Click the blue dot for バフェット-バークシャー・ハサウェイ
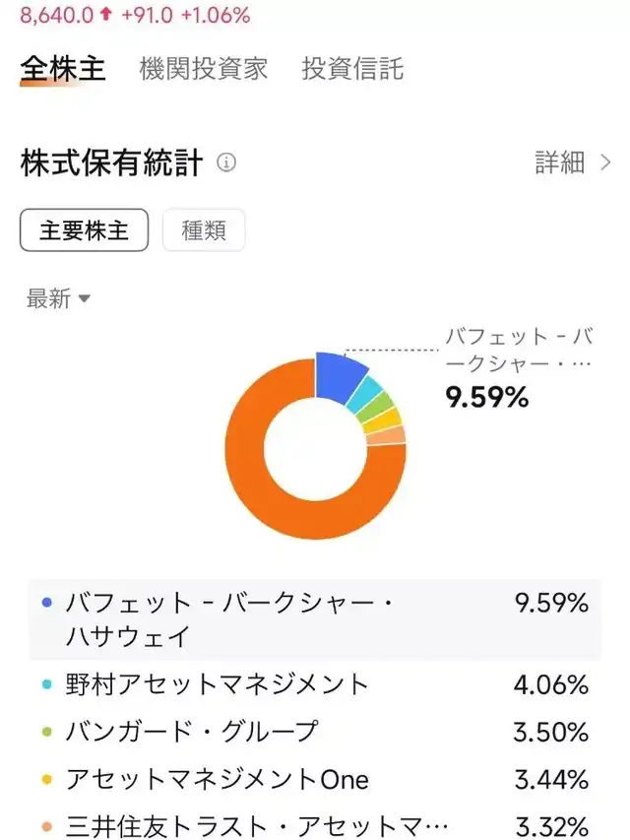The height and width of the screenshot is (840, 630). (x=46, y=603)
